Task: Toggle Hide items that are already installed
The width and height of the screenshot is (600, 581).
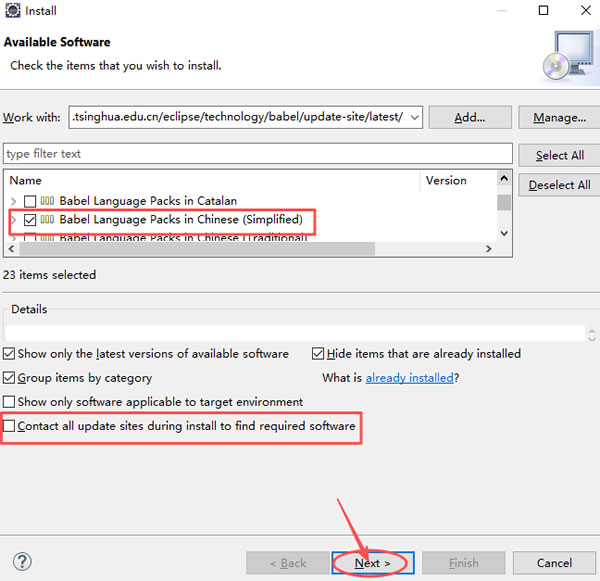Action: click(x=319, y=354)
